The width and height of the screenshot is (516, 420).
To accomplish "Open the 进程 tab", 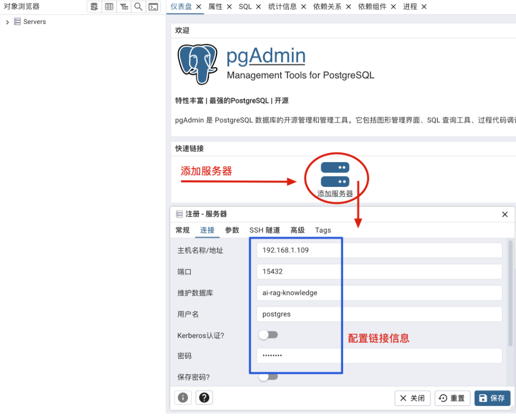I will pyautogui.click(x=410, y=6).
